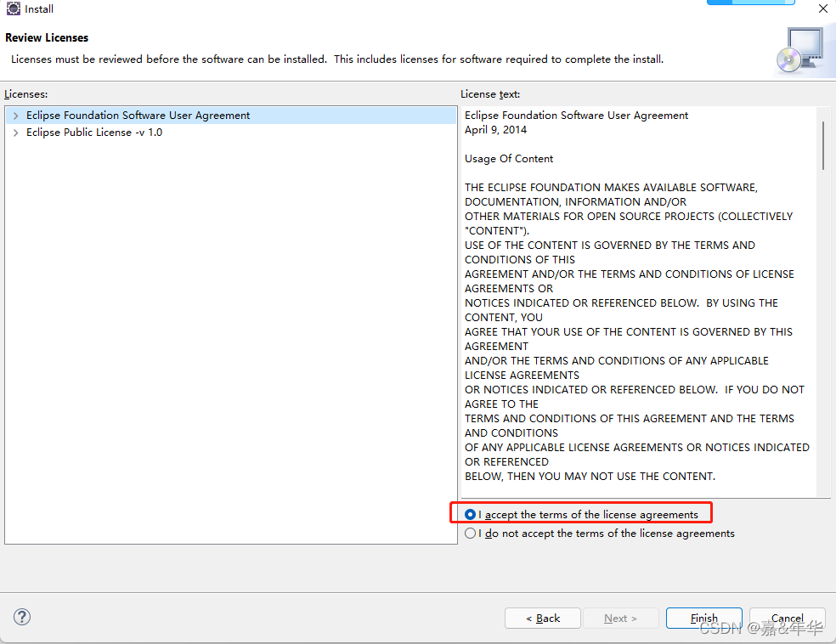The image size is (836, 644).
Task: Select 'I do not accept the terms' radio button
Action: tap(470, 533)
